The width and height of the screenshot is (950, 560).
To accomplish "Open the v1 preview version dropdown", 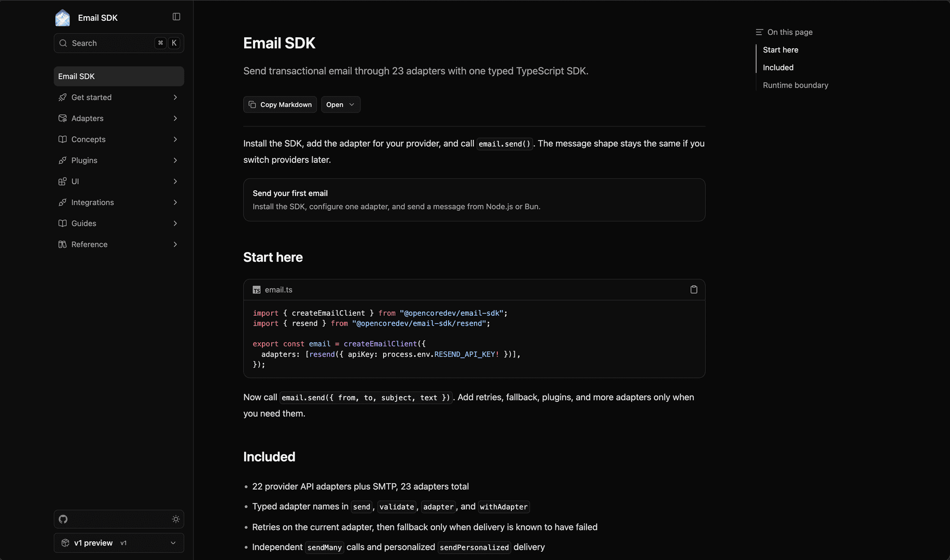I will tap(119, 543).
